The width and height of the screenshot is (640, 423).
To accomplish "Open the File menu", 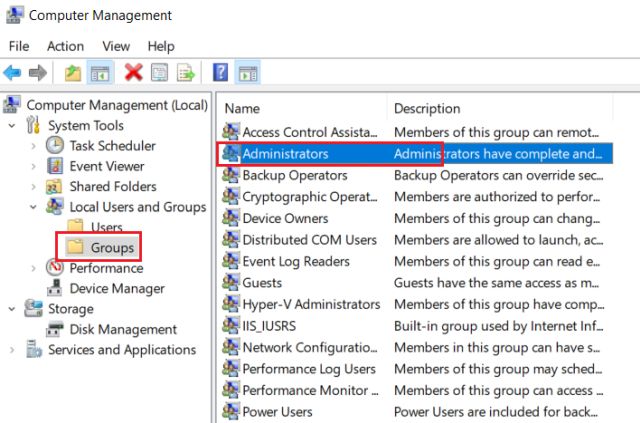I will [x=19, y=46].
